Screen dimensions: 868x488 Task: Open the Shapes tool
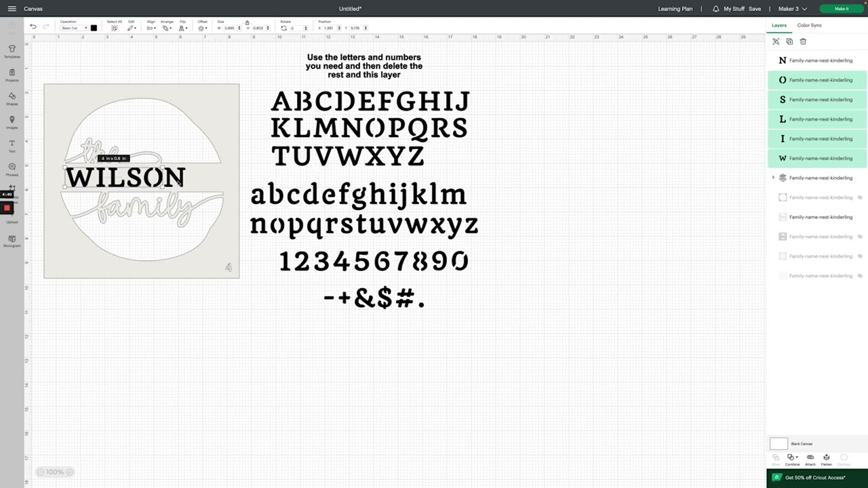pos(12,98)
